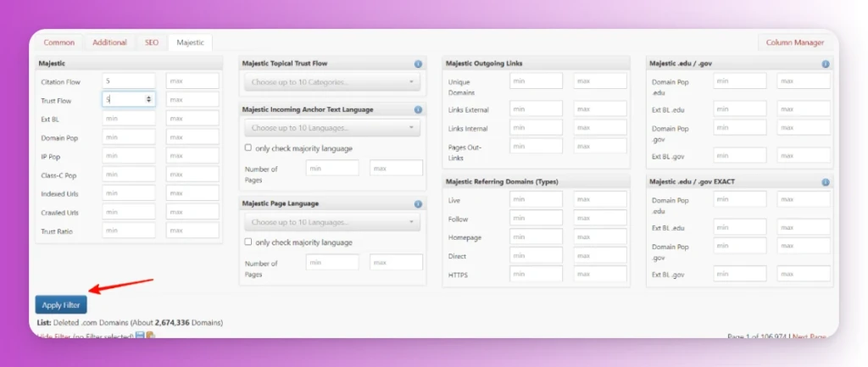Open the Majestic Page Language dropdown
This screenshot has width=868, height=367.
click(x=332, y=222)
